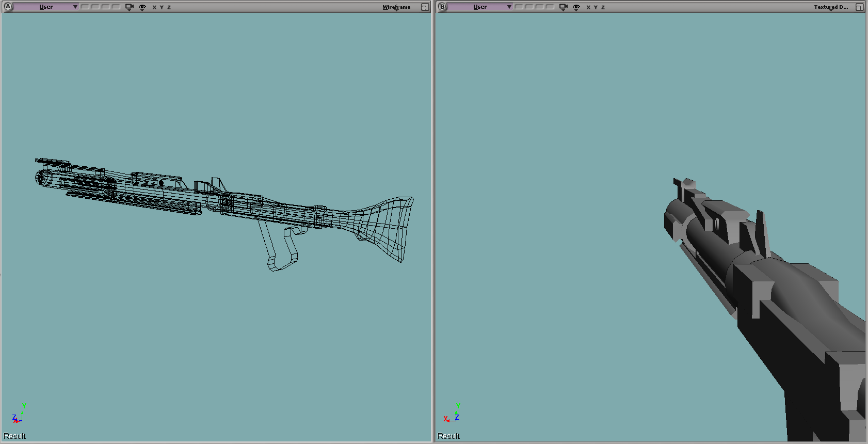Toggle Z axis view in viewport A
Image resolution: width=868 pixels, height=444 pixels.
coord(169,7)
